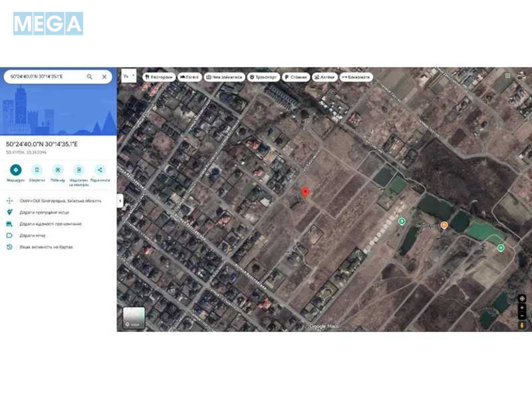Select the Ресторани category
Image resolution: width=532 pixels, height=399 pixels.
160,76
